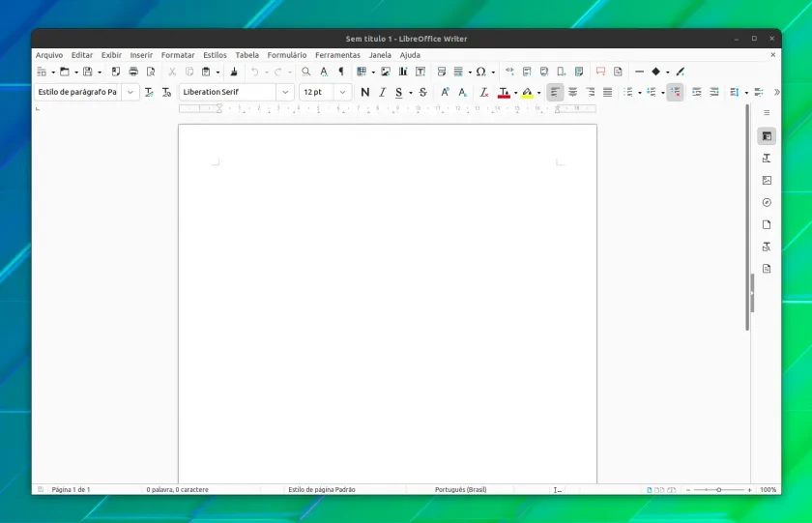The width and height of the screenshot is (812, 523).
Task: Insert special character Omega icon
Action: tap(481, 72)
